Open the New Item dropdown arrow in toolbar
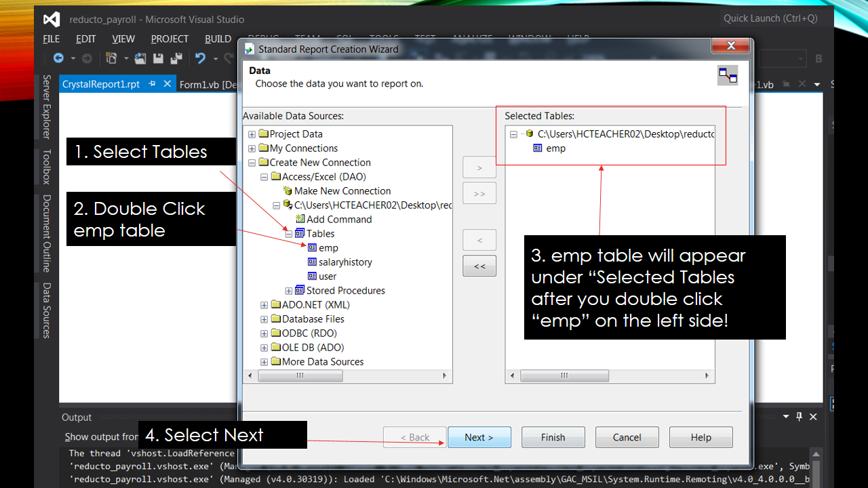868x488 pixels. 126,58
